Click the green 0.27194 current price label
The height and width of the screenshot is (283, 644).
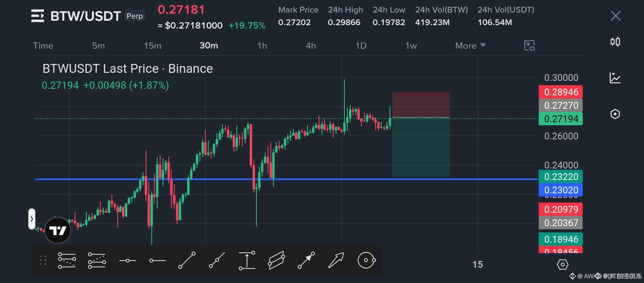[561, 119]
